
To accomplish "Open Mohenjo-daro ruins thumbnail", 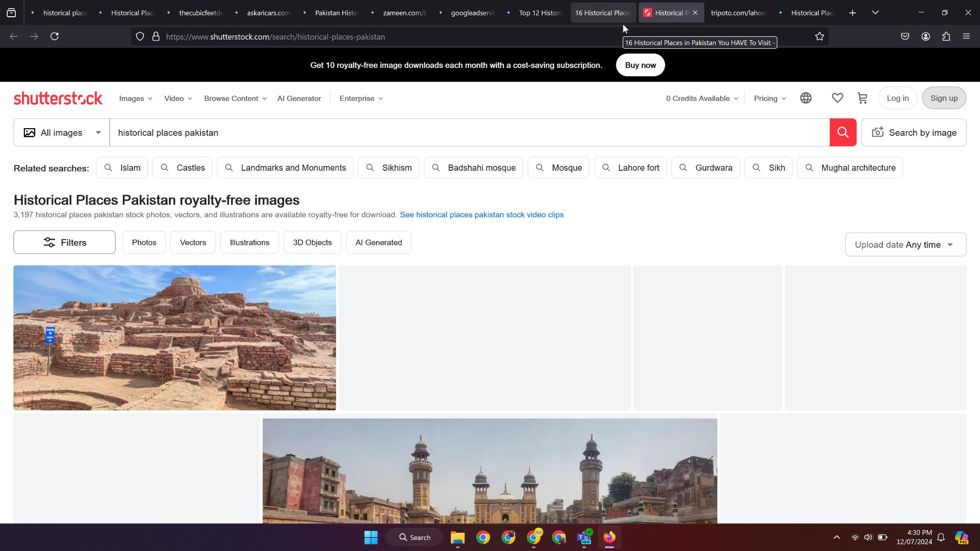I will [x=175, y=338].
